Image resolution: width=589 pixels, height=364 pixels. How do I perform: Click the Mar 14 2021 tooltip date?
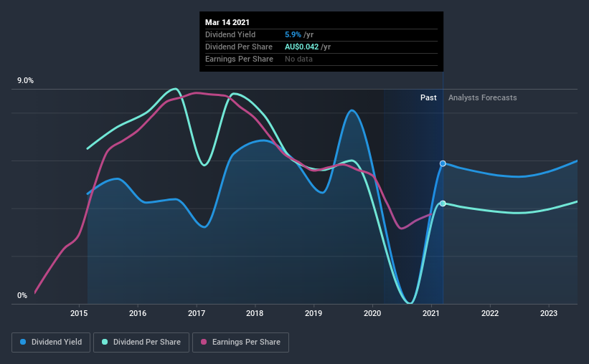click(227, 22)
